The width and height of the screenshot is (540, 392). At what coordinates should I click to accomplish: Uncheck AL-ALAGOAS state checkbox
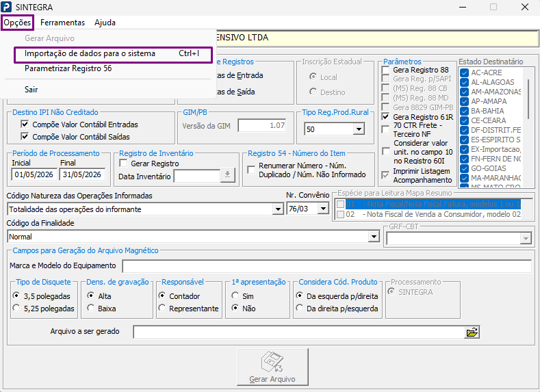pos(464,82)
